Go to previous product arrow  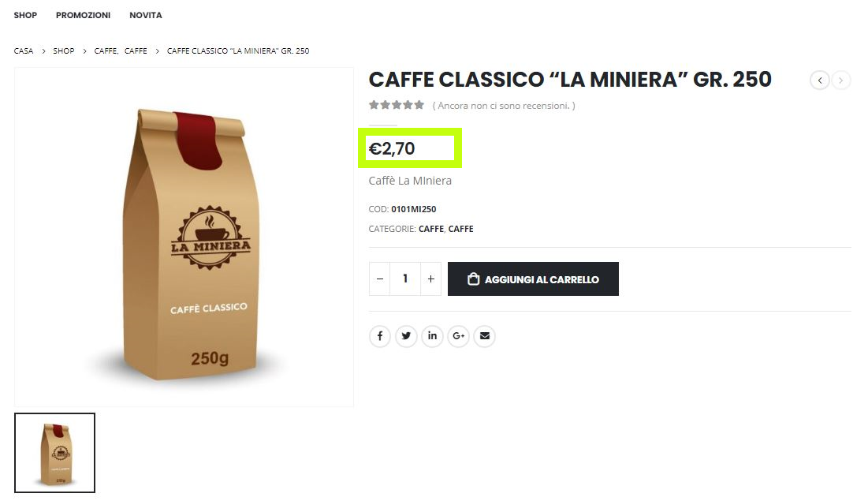(820, 80)
